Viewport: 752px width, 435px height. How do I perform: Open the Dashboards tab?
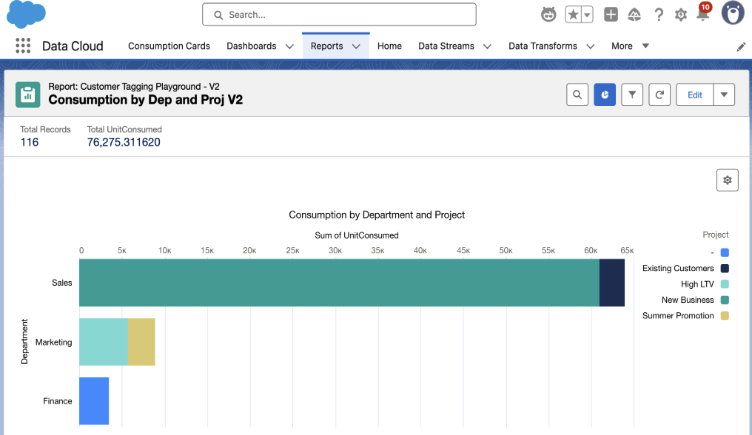251,46
